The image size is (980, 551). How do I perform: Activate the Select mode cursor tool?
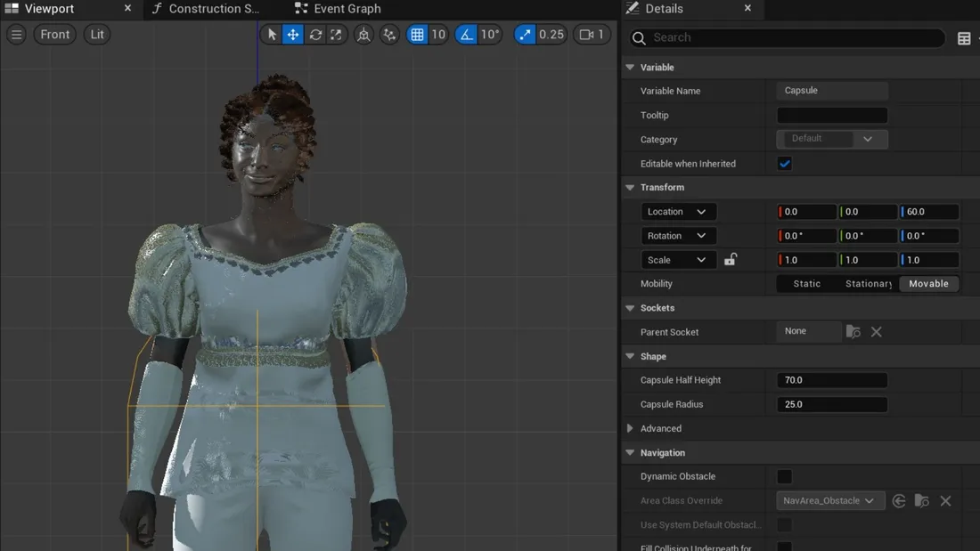(x=272, y=35)
